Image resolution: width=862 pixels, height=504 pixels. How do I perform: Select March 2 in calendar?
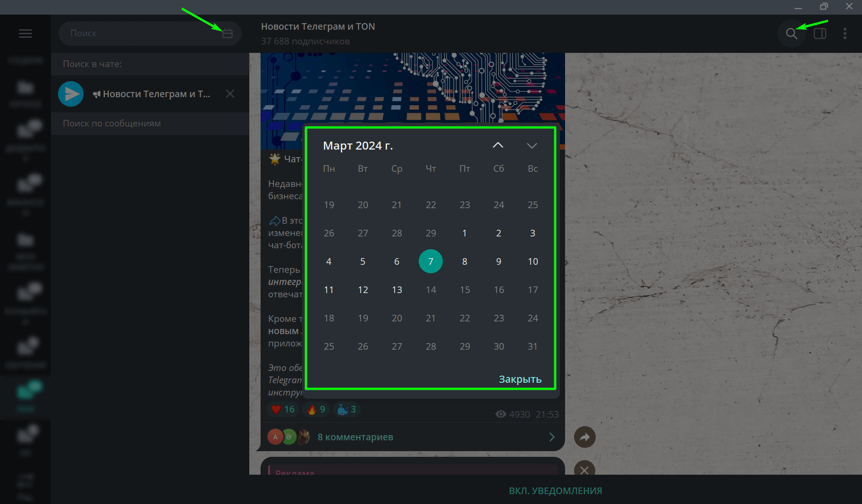coord(499,233)
